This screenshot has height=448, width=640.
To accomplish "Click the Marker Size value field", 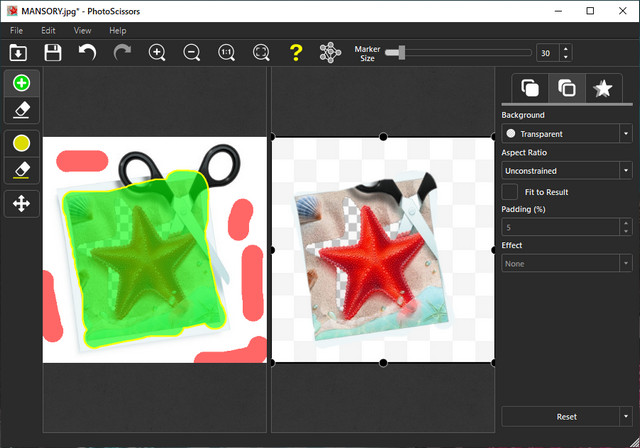I will (x=546, y=53).
